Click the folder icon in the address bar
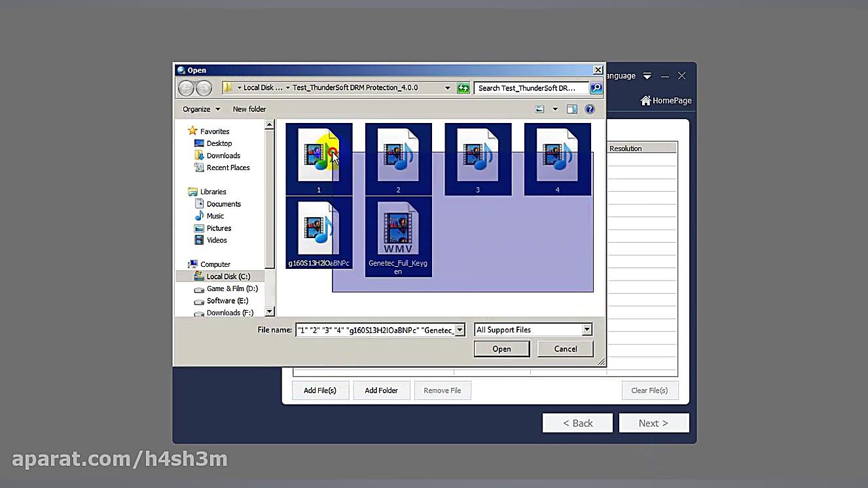This screenshot has width=868, height=488. 227,87
